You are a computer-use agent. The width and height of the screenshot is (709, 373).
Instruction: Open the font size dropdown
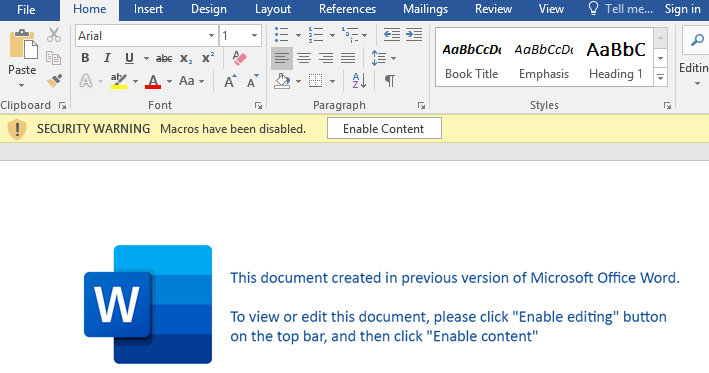coord(254,36)
